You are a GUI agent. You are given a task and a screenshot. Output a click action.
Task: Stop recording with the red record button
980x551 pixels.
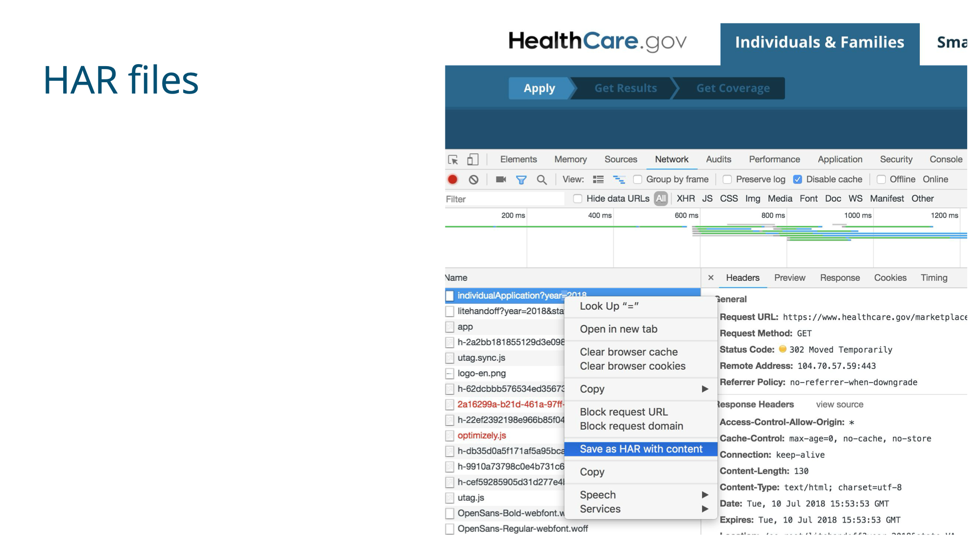pos(453,180)
